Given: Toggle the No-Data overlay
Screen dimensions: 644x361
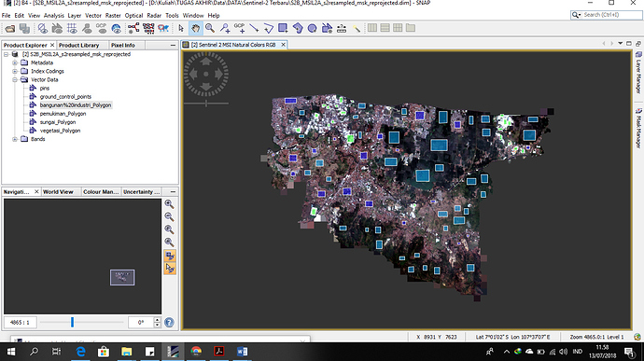Looking at the screenshot, I should click(x=42, y=28).
